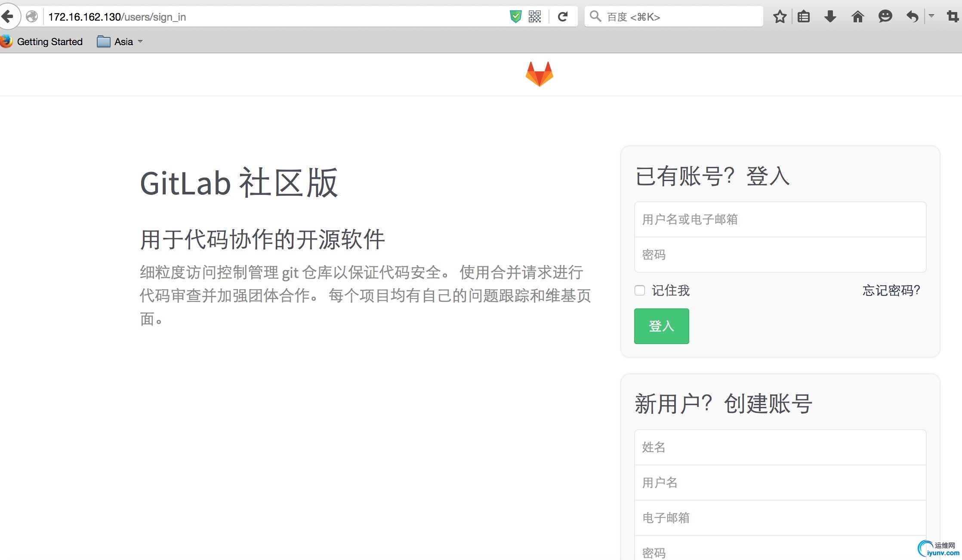Open the QR code icon in address bar

tap(535, 17)
